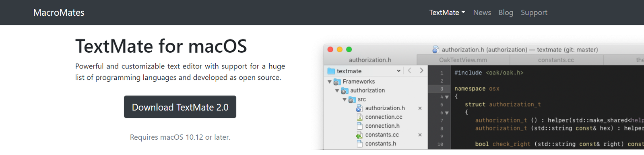Collapse the Frameworks tree node
Image resolution: width=644 pixels, height=155 pixels.
click(x=330, y=82)
